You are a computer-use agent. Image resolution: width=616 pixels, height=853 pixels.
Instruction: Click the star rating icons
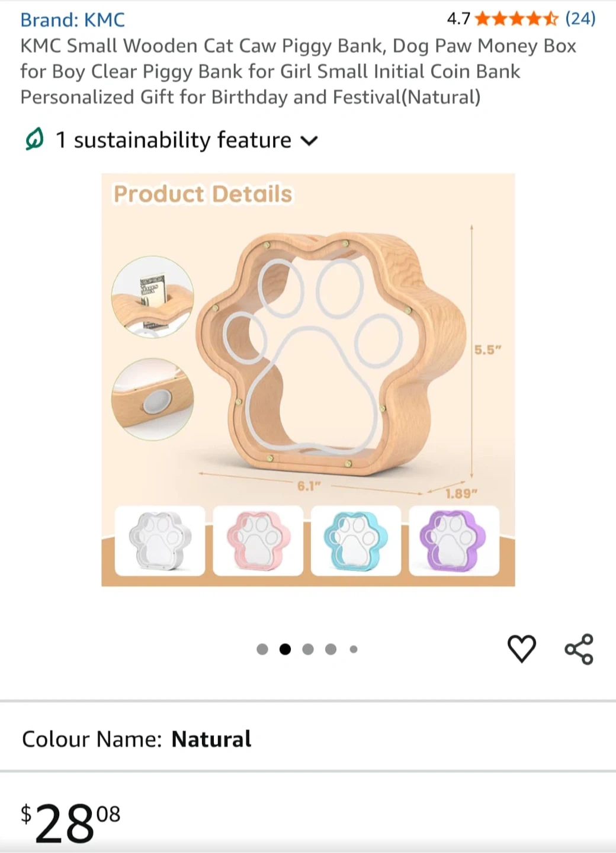516,19
